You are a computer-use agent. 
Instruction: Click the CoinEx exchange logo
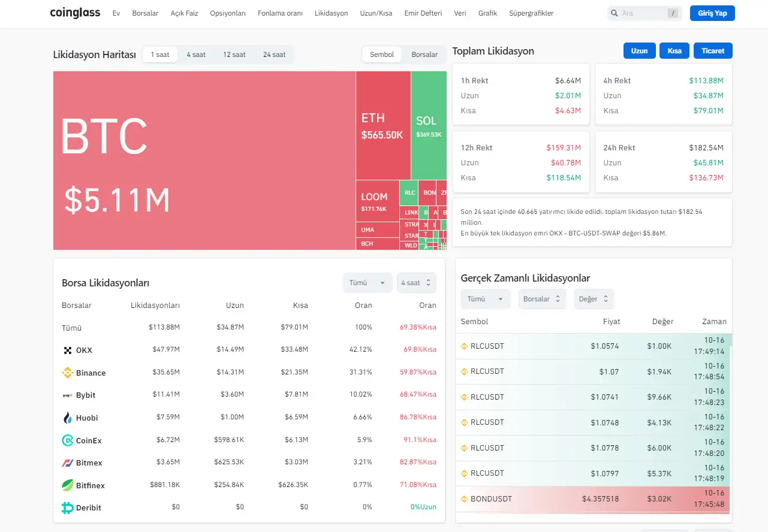point(67,440)
